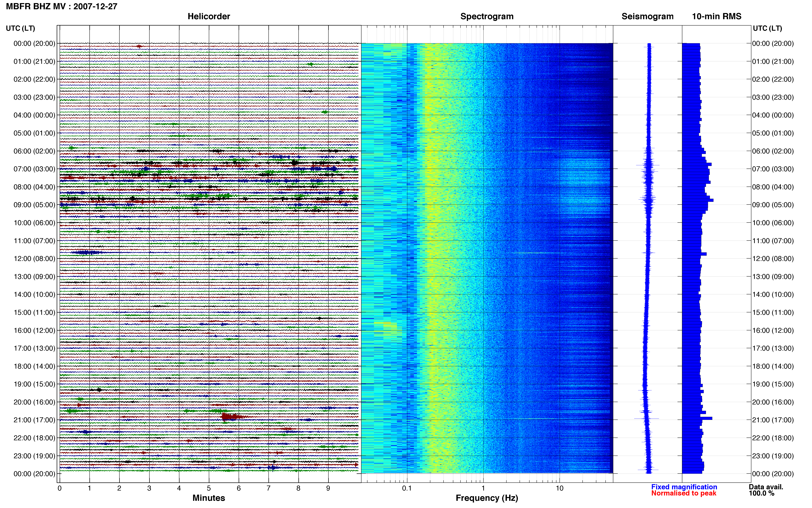Select the "100.0 %" availability value
This screenshot has height=508, width=812.
point(761,493)
